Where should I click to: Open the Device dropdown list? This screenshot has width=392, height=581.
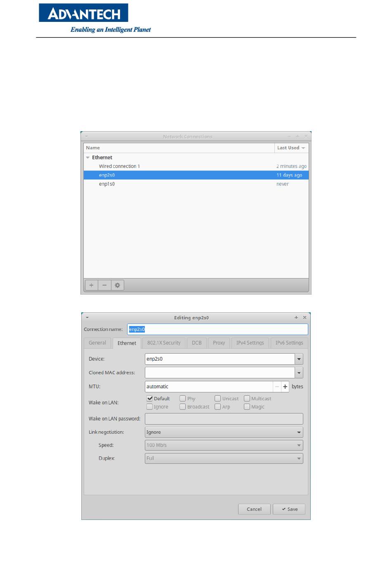coord(299,359)
